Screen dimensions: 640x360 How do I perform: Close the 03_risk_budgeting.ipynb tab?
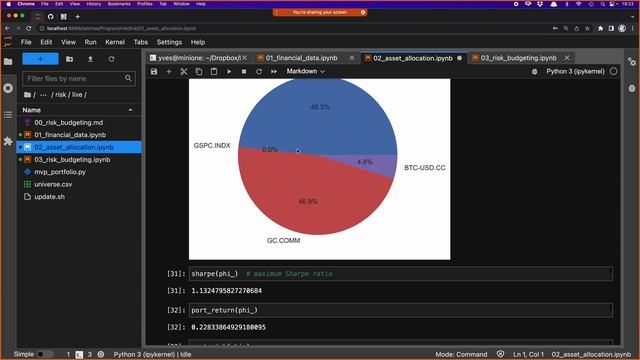(567, 58)
